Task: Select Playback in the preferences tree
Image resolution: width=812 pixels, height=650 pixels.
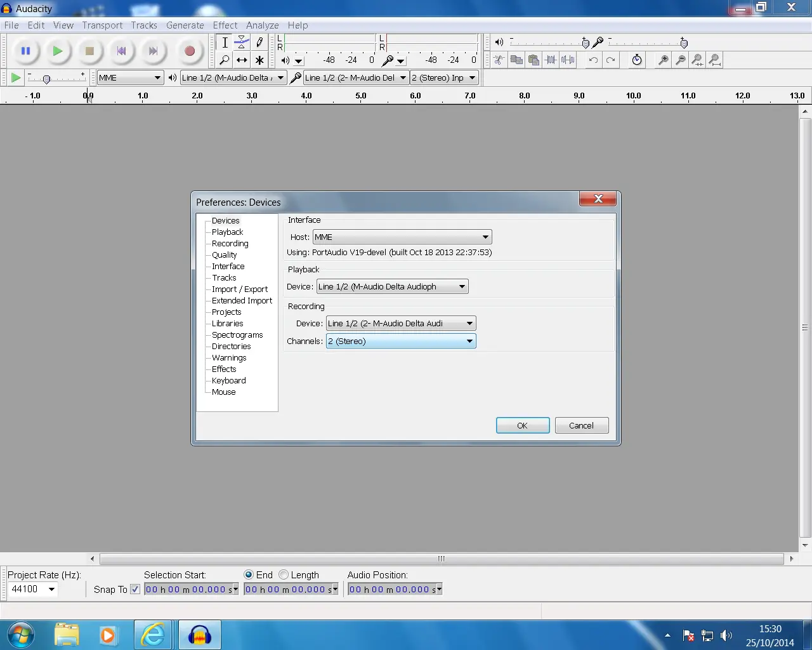Action: 228,232
